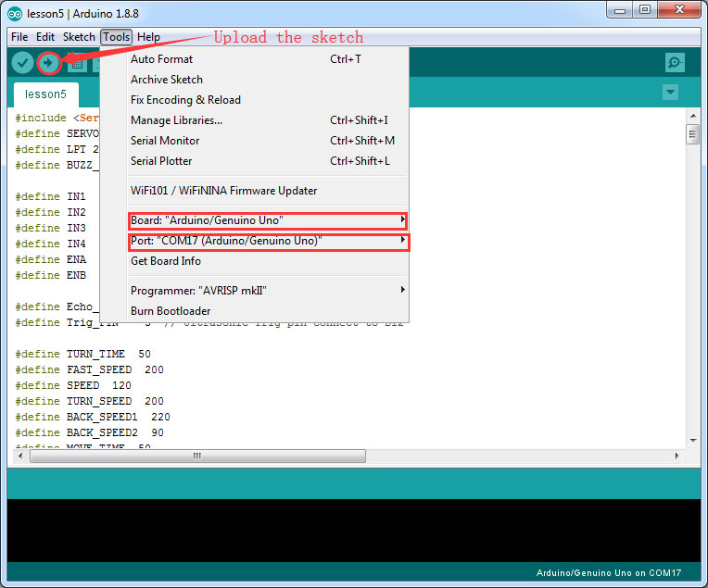Click the vertical scrollbar down arrow
The image size is (708, 588).
point(693,441)
